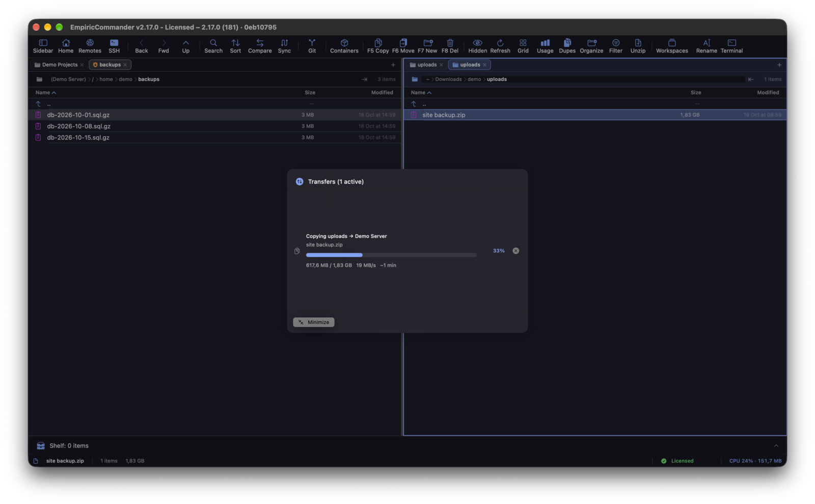The image size is (815, 504).
Task: Open the Sort options
Action: tap(235, 46)
